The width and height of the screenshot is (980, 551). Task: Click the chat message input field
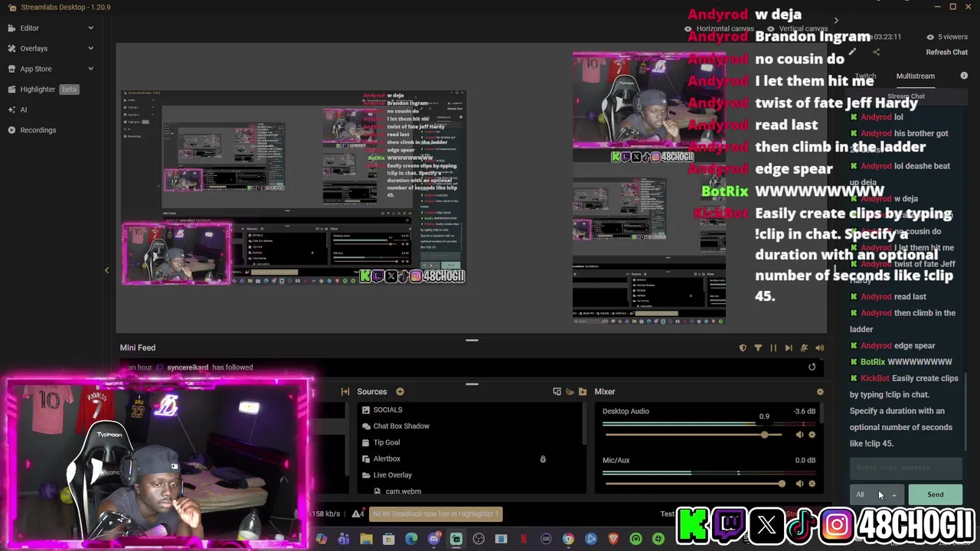(x=906, y=468)
